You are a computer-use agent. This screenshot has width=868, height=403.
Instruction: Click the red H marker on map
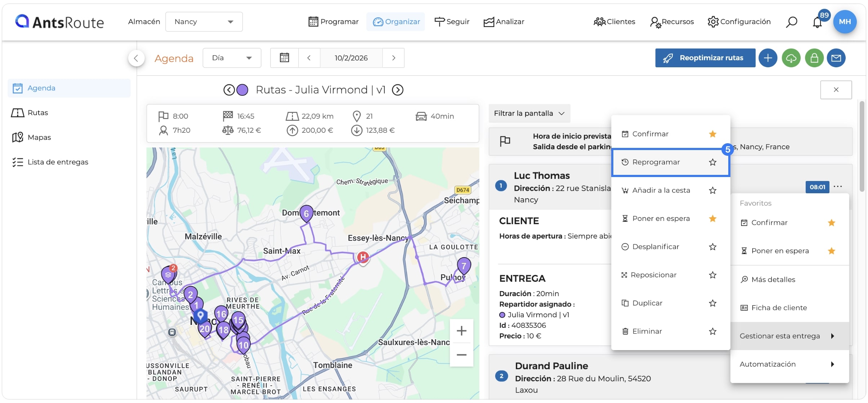pos(363,257)
